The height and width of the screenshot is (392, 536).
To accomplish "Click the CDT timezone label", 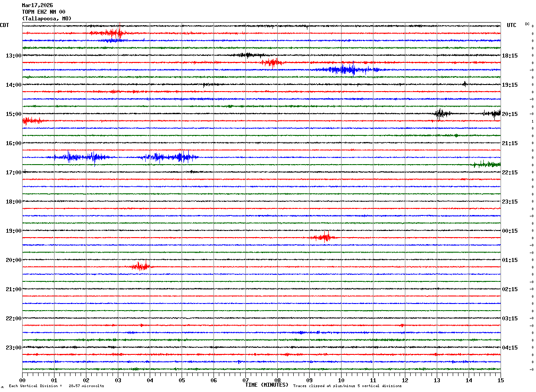I will point(4,25).
